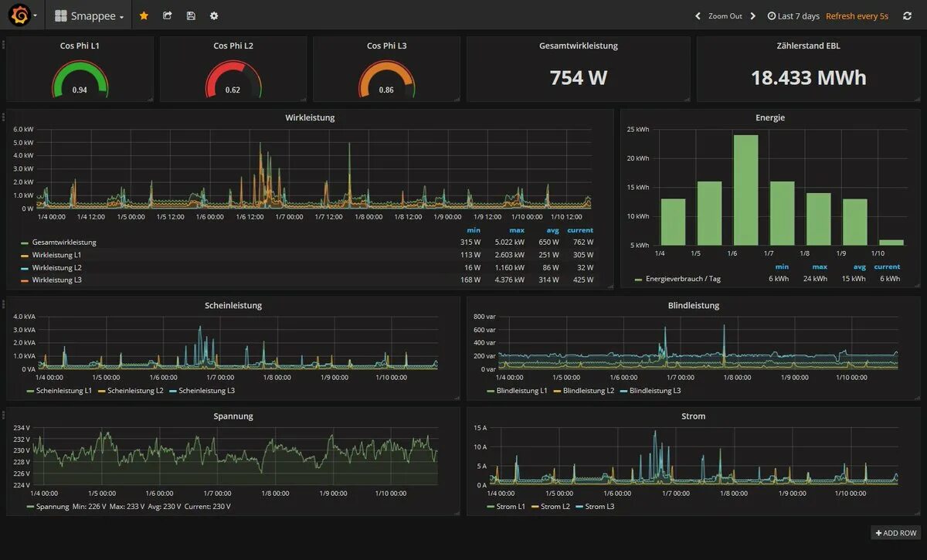Click Refresh every 5s setting
Viewport: 927px width, 560px height.
(857, 16)
